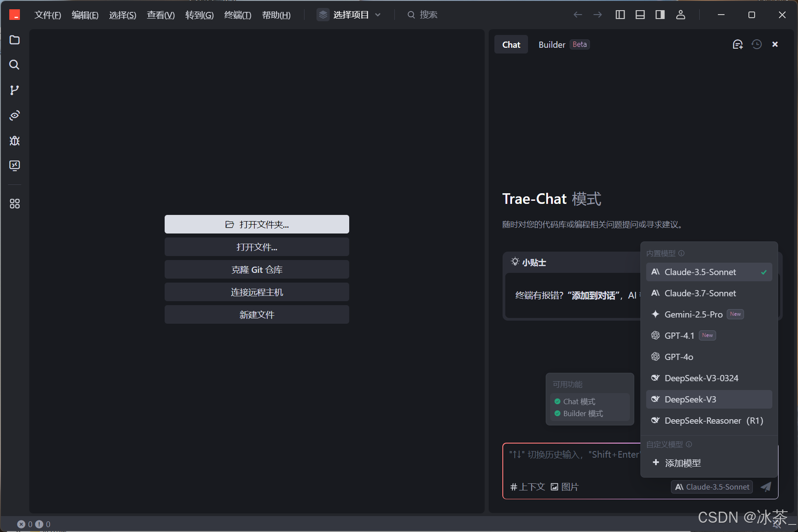Open the Webview preview sidebar icon

pyautogui.click(x=15, y=115)
